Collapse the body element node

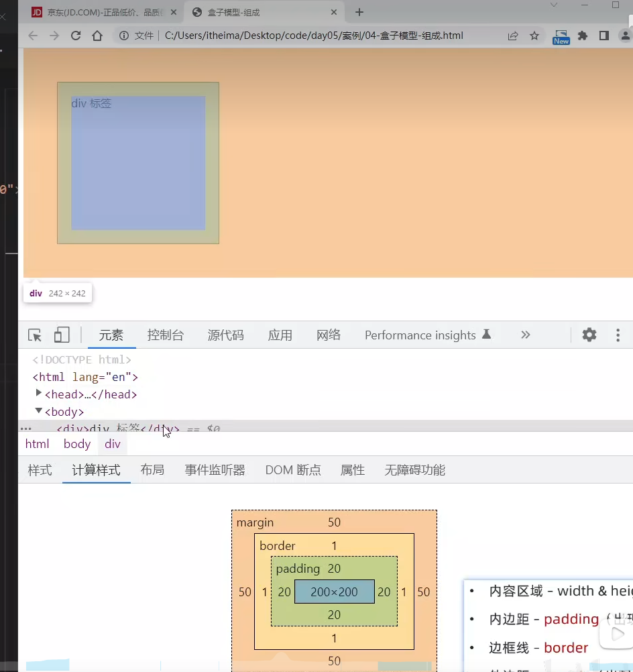coord(39,410)
